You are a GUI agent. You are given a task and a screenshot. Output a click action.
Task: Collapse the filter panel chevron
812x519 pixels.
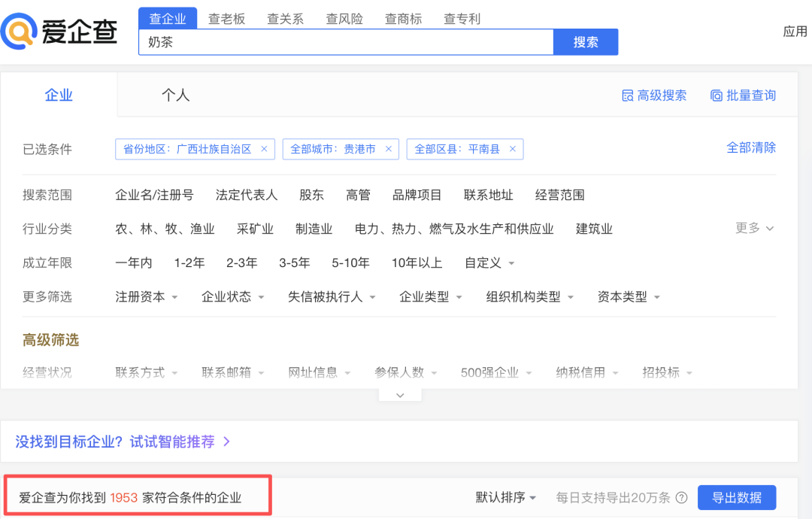[400, 395]
